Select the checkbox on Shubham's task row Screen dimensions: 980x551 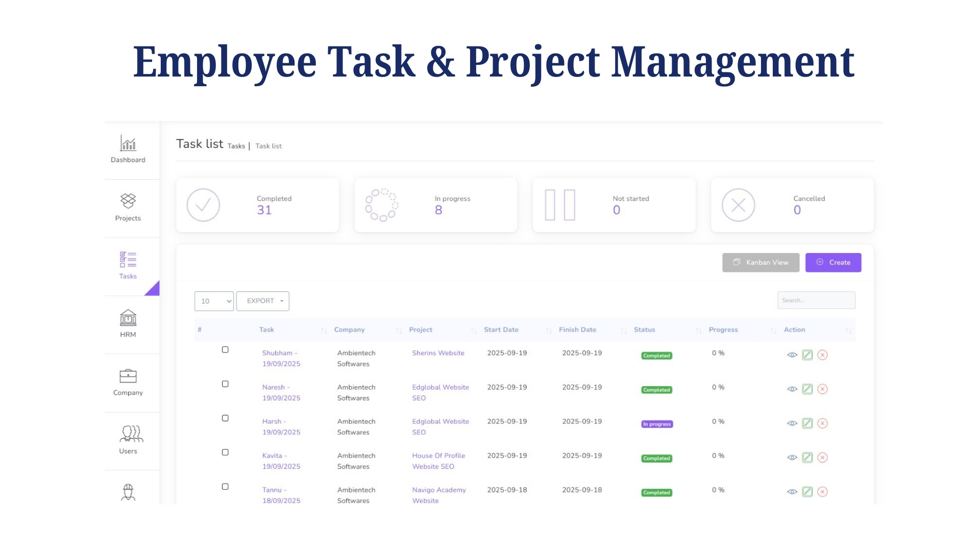tap(225, 349)
